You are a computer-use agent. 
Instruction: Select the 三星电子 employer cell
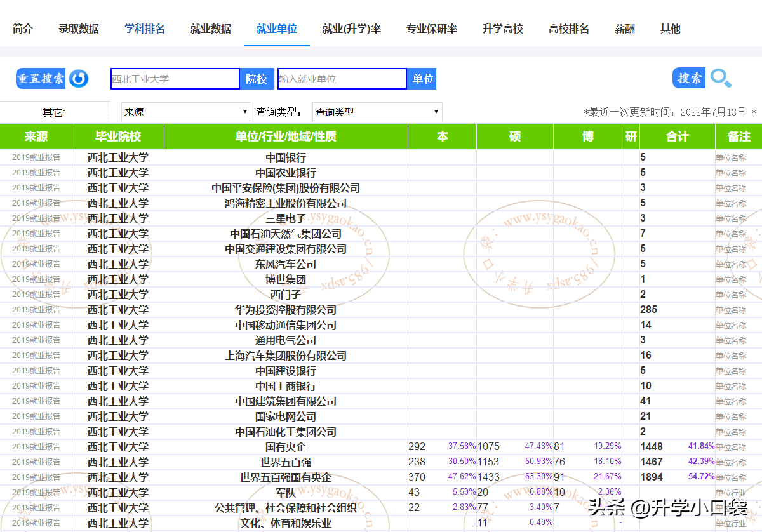286,218
